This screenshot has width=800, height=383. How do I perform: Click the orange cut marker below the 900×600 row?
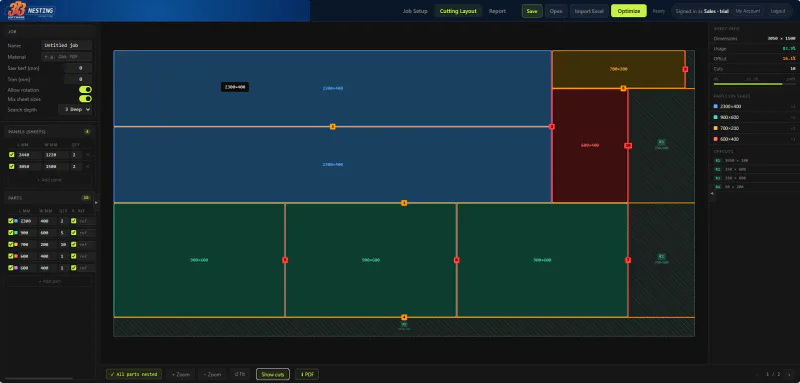[x=404, y=317]
